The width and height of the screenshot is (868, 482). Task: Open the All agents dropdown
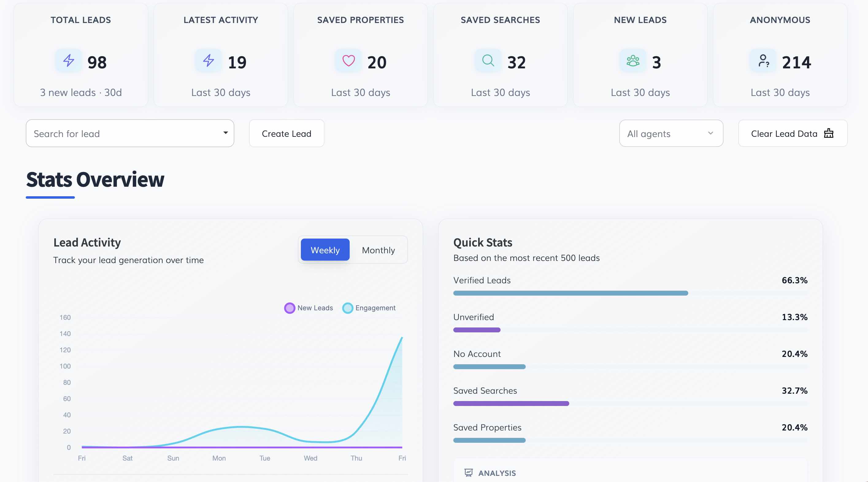click(670, 133)
